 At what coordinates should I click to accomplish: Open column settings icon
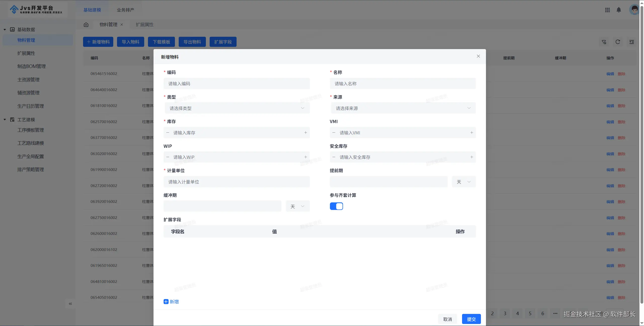coord(631,42)
